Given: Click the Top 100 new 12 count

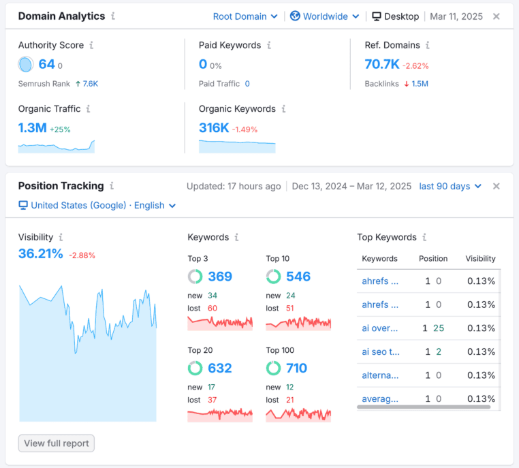Looking at the screenshot, I should [290, 387].
